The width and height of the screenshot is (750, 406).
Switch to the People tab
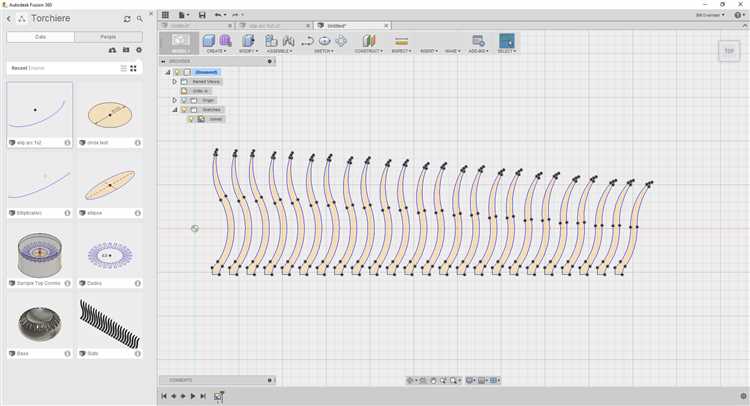(108, 37)
